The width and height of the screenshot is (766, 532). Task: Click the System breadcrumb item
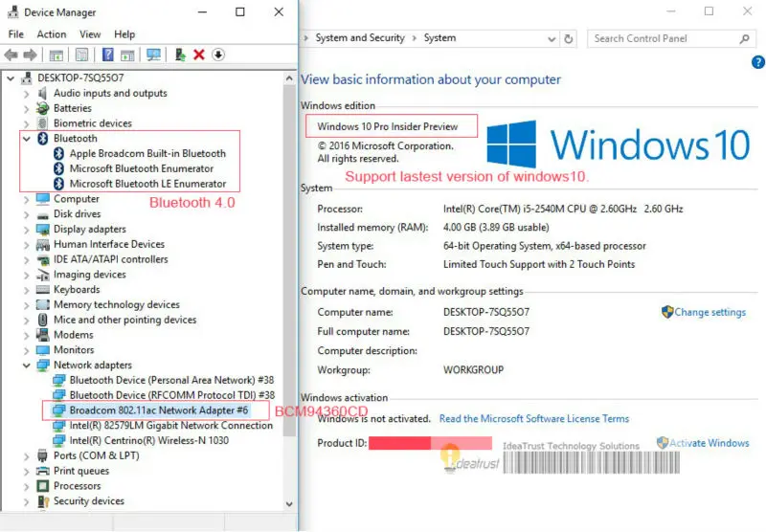439,38
